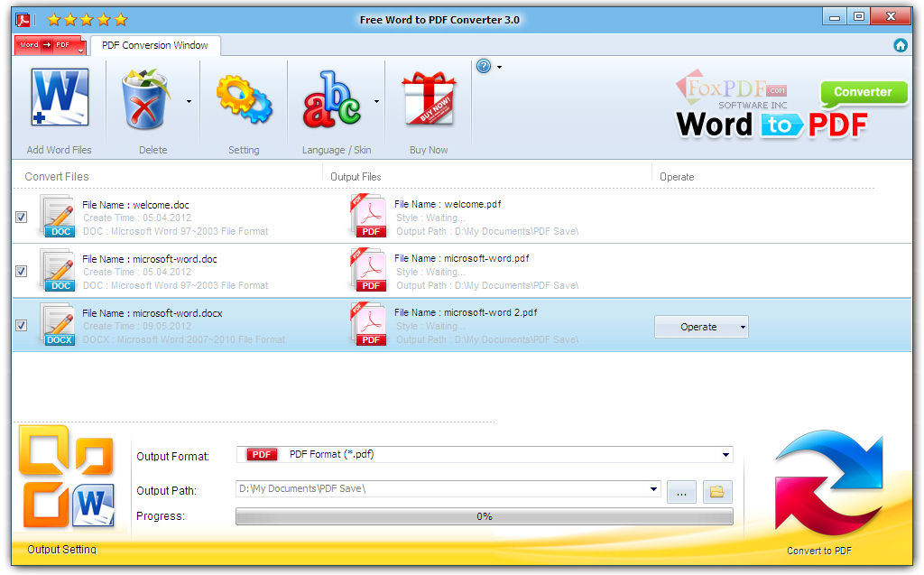The height and width of the screenshot is (575, 924).
Task: Click the Output Files column header
Action: pyautogui.click(x=356, y=177)
